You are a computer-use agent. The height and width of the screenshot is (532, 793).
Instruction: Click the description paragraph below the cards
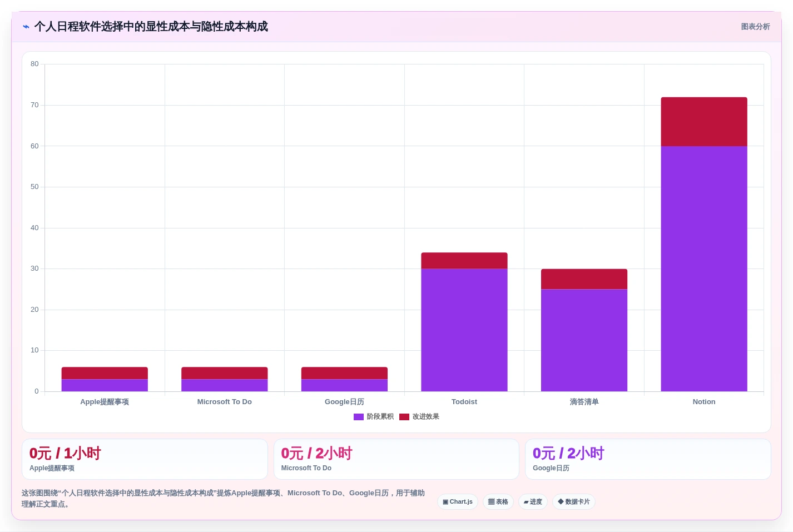223,499
